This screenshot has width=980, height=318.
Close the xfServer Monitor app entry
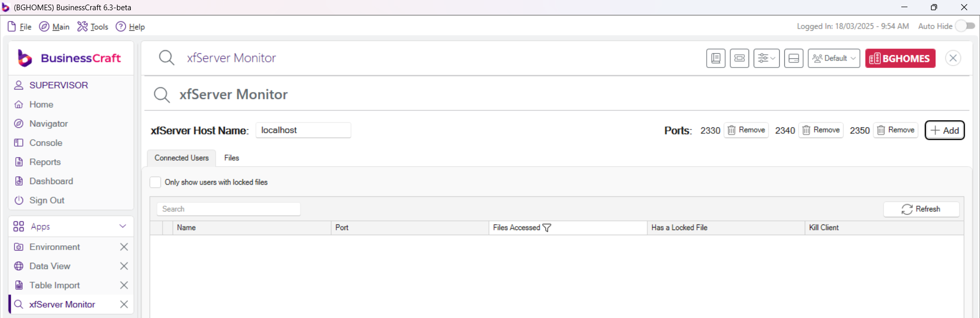pyautogui.click(x=124, y=304)
